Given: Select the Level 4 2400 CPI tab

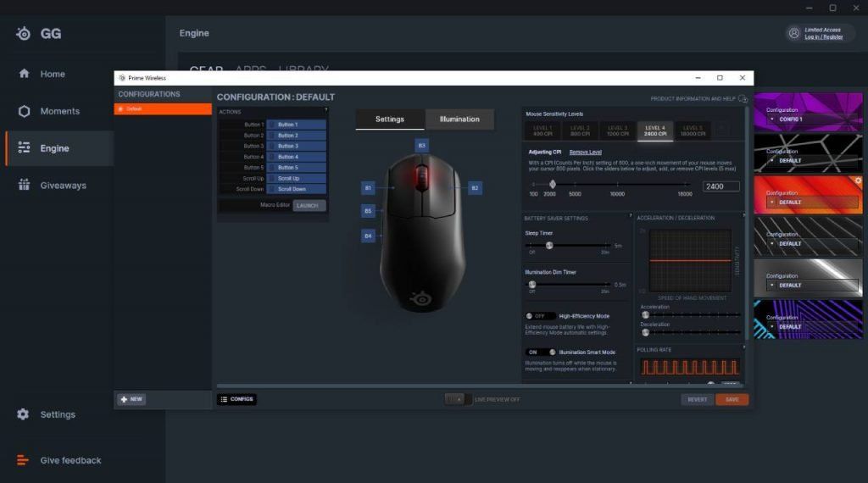Looking at the screenshot, I should [x=655, y=130].
